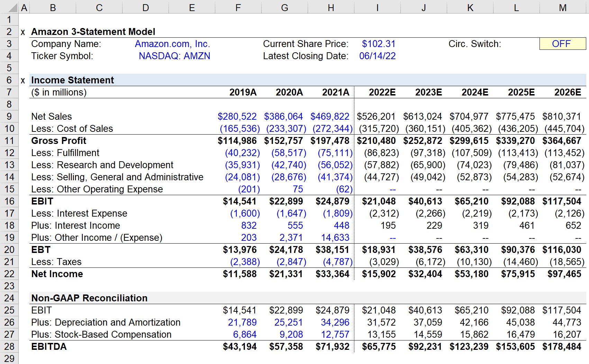
Task: Click 2021A EBIT $24,879 in row 16
Action: (x=332, y=201)
